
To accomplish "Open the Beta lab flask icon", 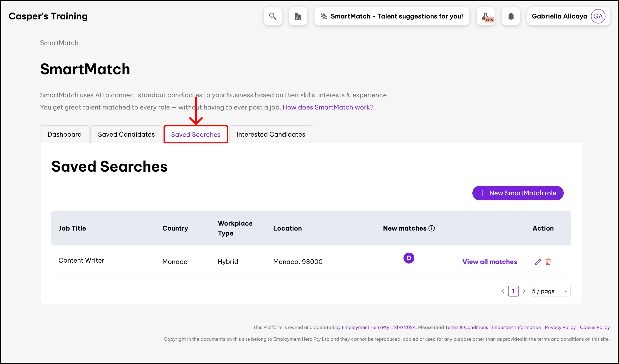I will 486,16.
